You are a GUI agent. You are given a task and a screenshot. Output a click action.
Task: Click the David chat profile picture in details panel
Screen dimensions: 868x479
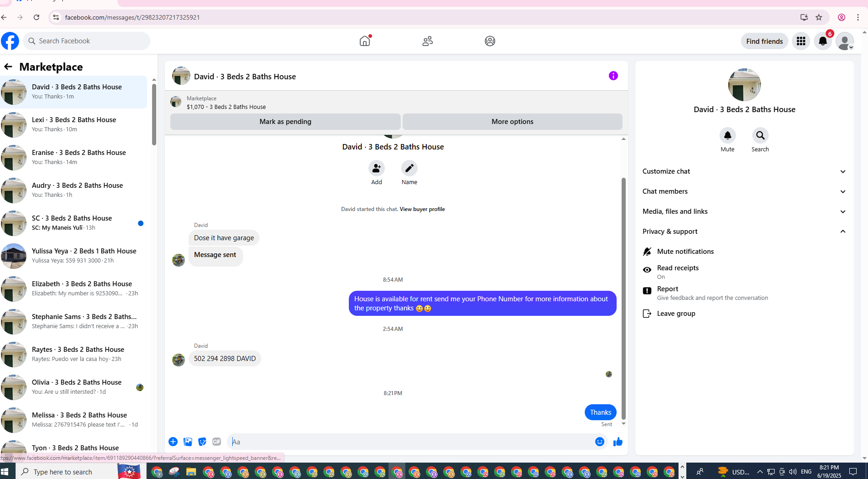[744, 85]
